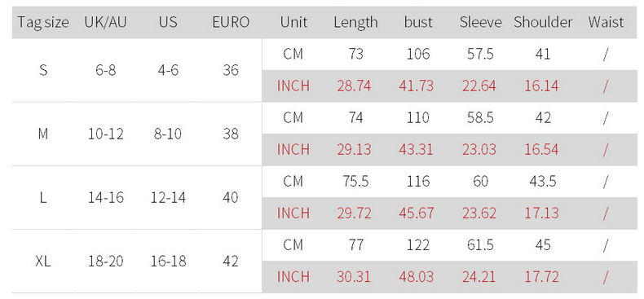This screenshot has height=299, width=644.
Task: Select the Length column header
Action: coord(355,22)
